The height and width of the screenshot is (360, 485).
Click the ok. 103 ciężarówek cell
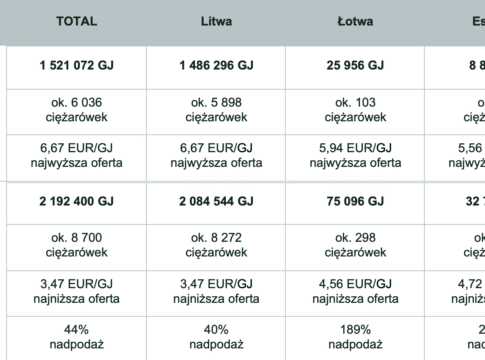[355, 112]
